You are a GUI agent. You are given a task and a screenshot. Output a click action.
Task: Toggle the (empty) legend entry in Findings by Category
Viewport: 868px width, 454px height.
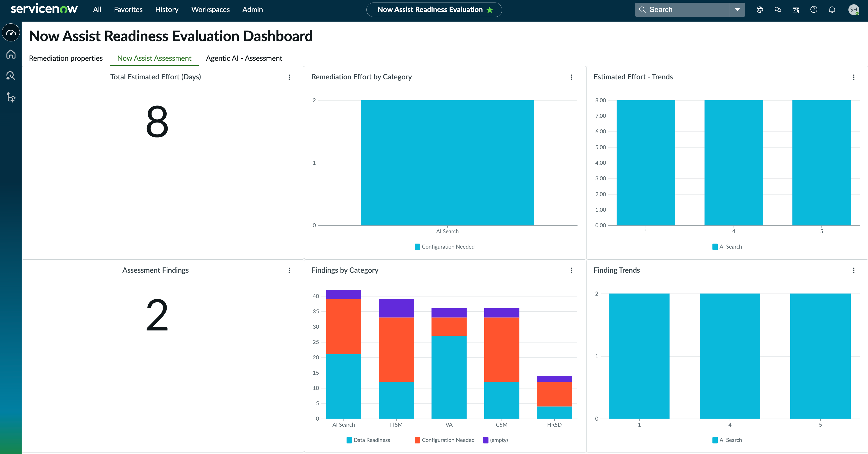point(495,440)
